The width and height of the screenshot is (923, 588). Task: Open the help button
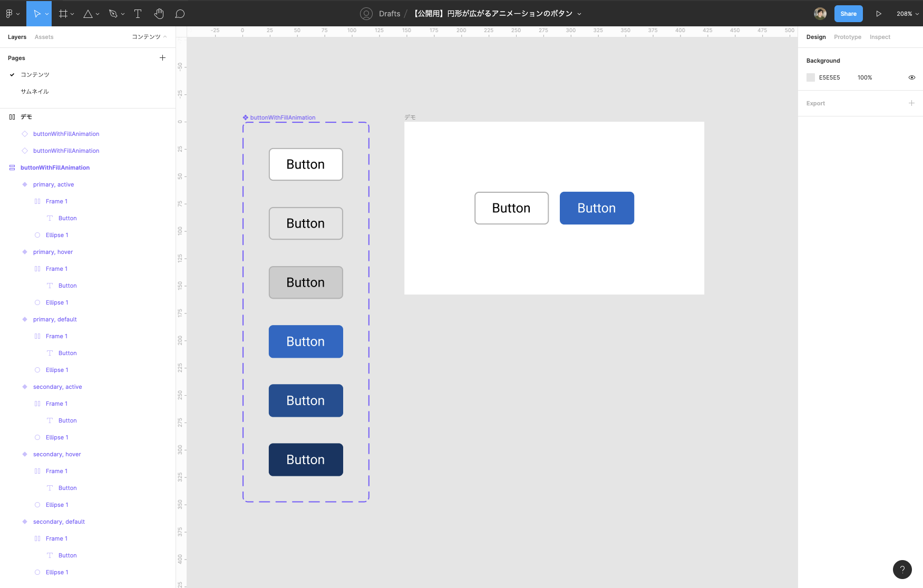[x=902, y=569]
